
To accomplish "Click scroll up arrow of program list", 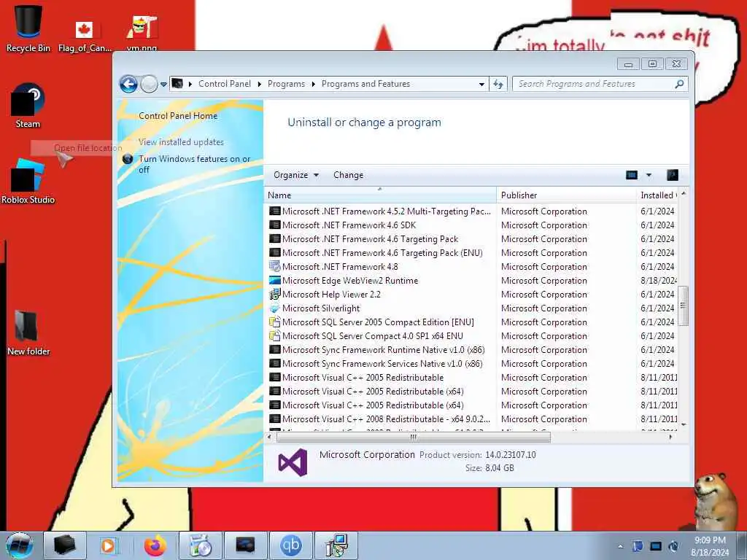I will point(684,194).
